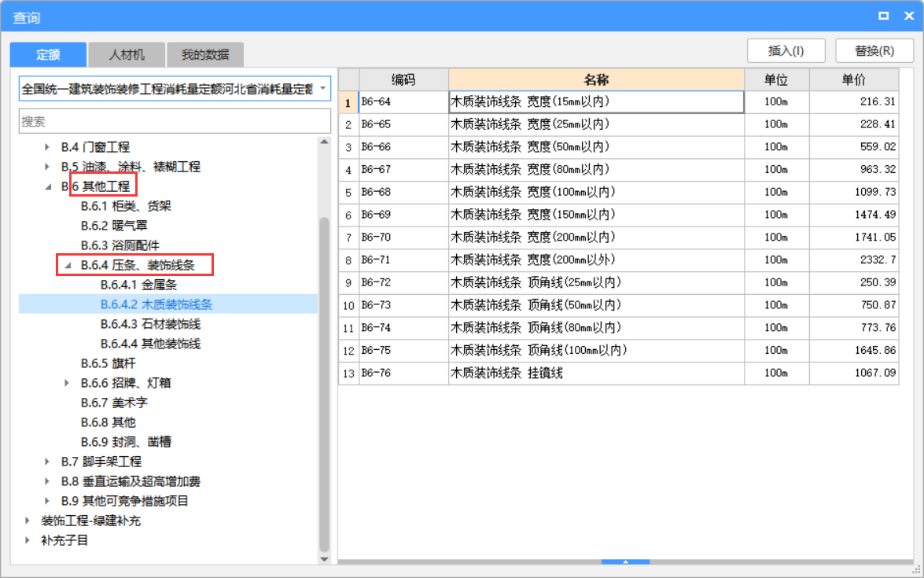Select B.6.5 旗杆 in tree
Image resolution: width=924 pixels, height=578 pixels.
pyautogui.click(x=108, y=363)
